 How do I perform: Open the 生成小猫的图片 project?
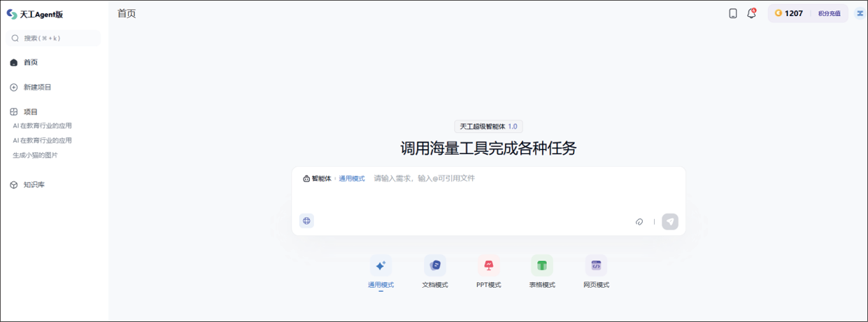[35, 155]
